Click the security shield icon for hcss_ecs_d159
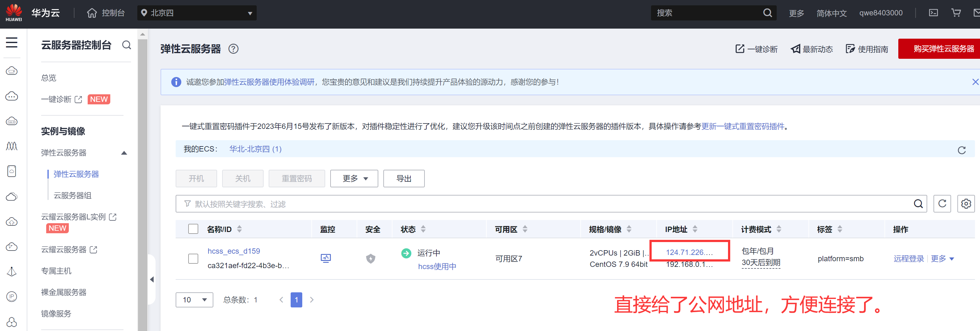The height and width of the screenshot is (331, 980). [370, 259]
